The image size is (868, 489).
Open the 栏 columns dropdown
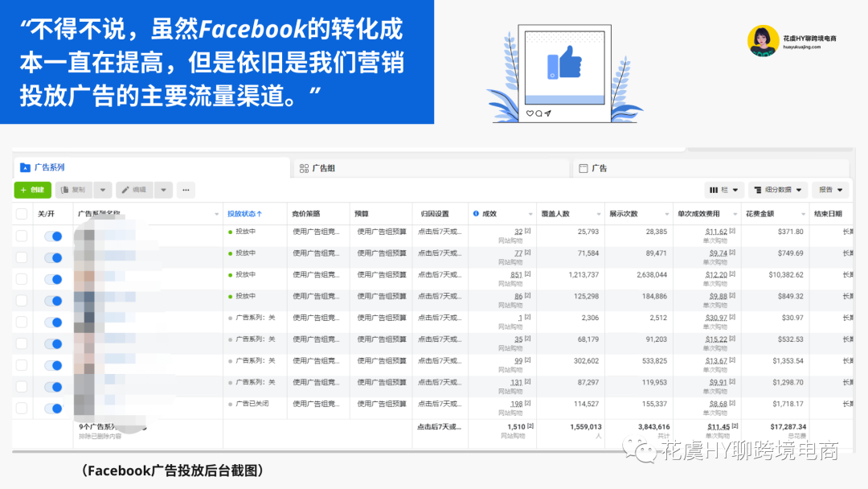(x=723, y=191)
